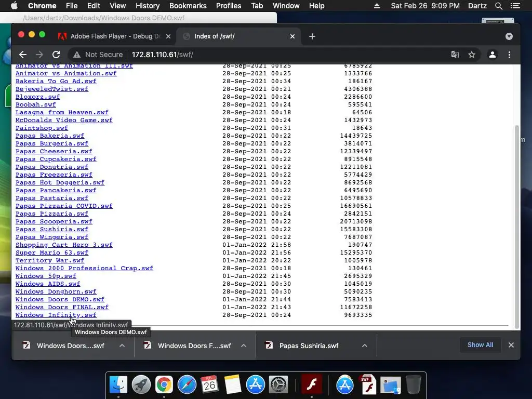Image resolution: width=532 pixels, height=399 pixels.
Task: Open Windows 2000 Professional Crap.swf link
Action: coord(84,269)
